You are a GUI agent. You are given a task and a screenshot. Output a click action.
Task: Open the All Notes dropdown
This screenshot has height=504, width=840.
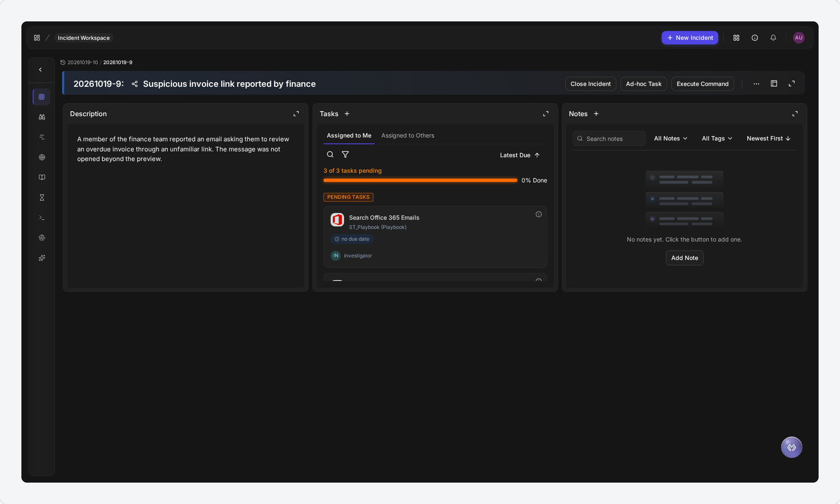[670, 138]
